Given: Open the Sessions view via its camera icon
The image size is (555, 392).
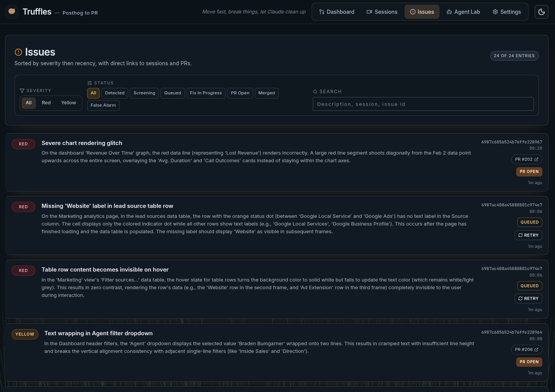Looking at the screenshot, I should coord(369,12).
